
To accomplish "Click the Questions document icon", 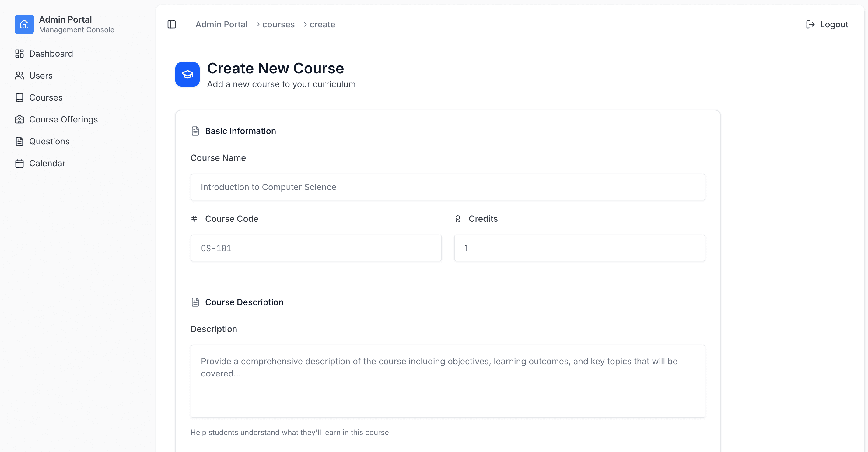I will tap(19, 141).
